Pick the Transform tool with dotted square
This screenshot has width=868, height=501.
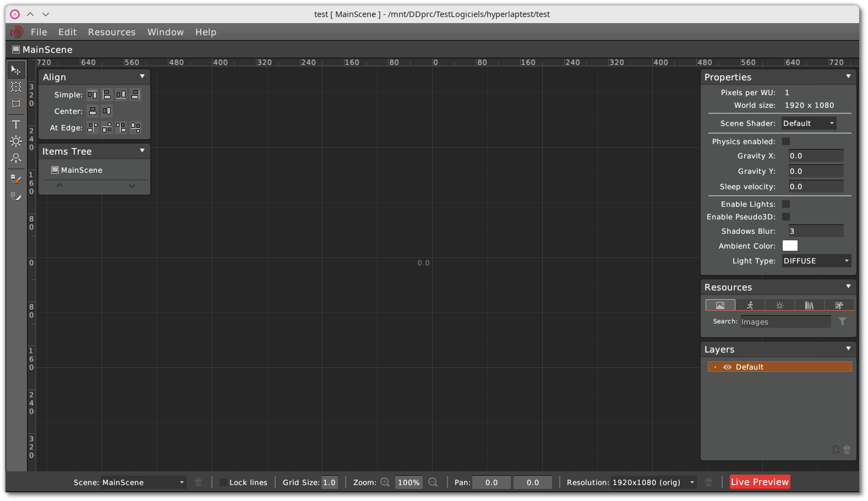point(16,87)
